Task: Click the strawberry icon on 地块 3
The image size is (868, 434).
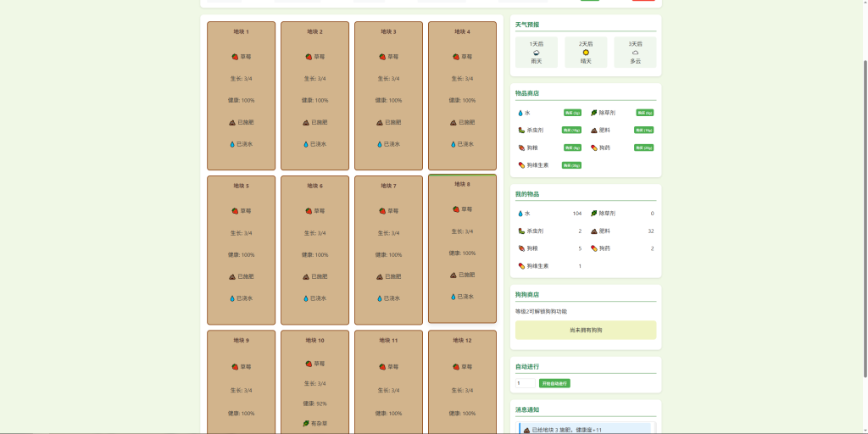Action: (382, 57)
